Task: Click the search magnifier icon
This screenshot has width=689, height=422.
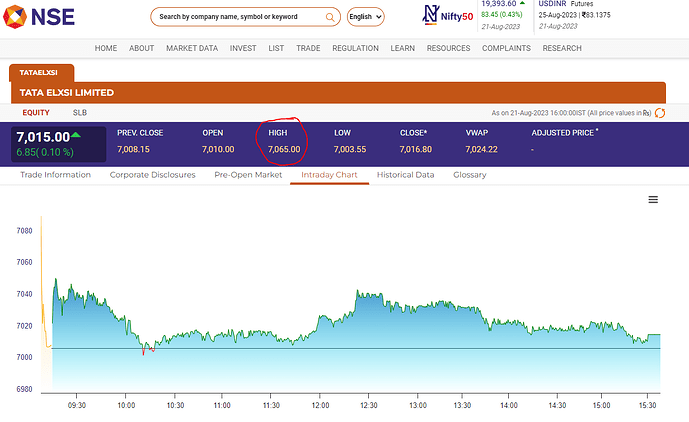Action: tap(330, 17)
